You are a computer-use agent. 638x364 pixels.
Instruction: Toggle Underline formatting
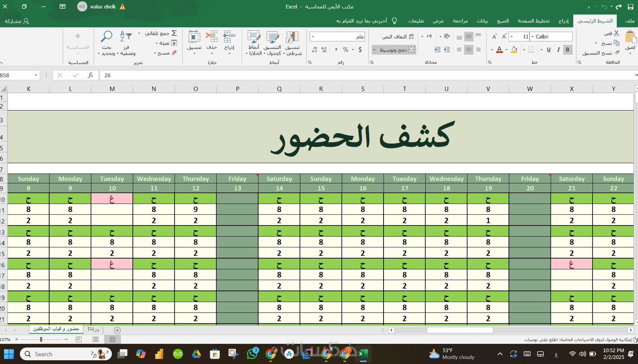click(549, 50)
